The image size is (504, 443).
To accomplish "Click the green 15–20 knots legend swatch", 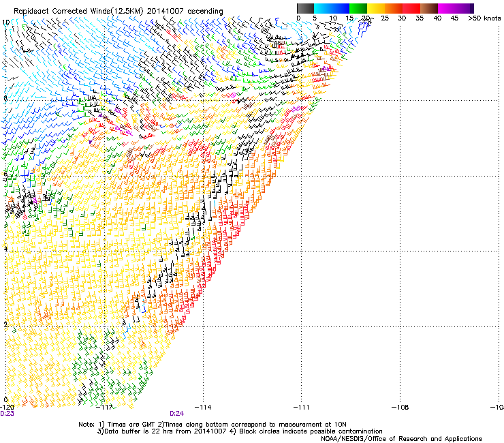I will click(x=358, y=8).
